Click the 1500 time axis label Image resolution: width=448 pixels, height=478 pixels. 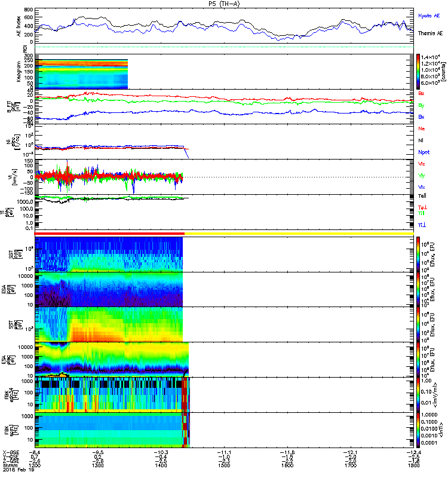(x=224, y=466)
